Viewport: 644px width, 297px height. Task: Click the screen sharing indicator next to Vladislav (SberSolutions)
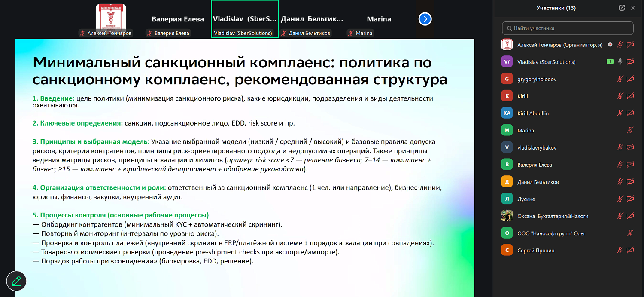(609, 61)
